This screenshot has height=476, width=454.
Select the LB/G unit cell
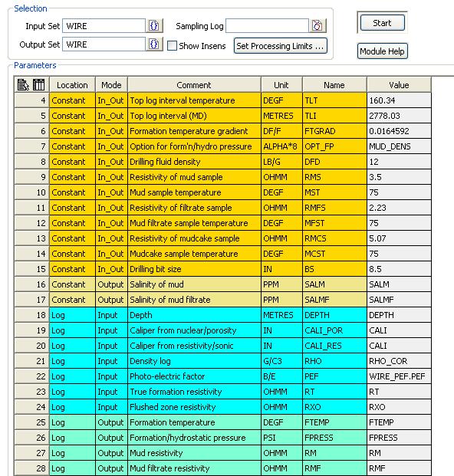click(x=281, y=162)
